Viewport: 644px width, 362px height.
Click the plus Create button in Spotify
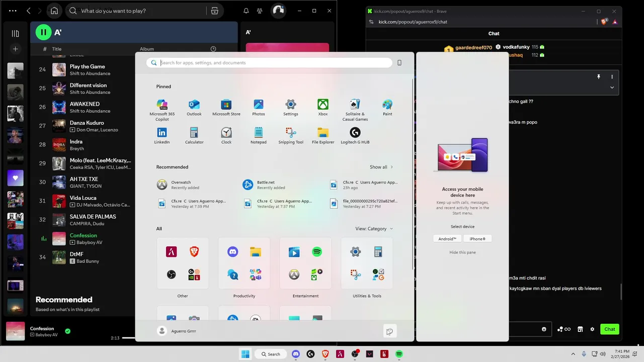15,49
